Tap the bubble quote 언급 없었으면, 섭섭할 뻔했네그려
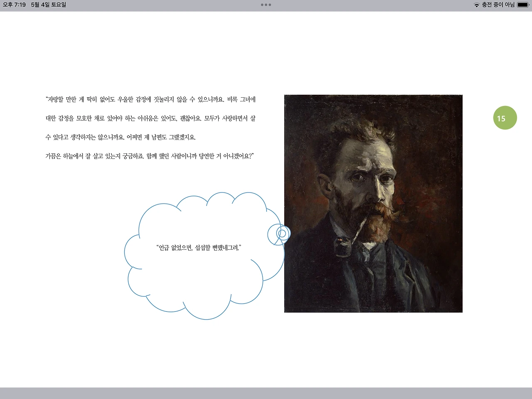532x399 pixels. pyautogui.click(x=199, y=248)
